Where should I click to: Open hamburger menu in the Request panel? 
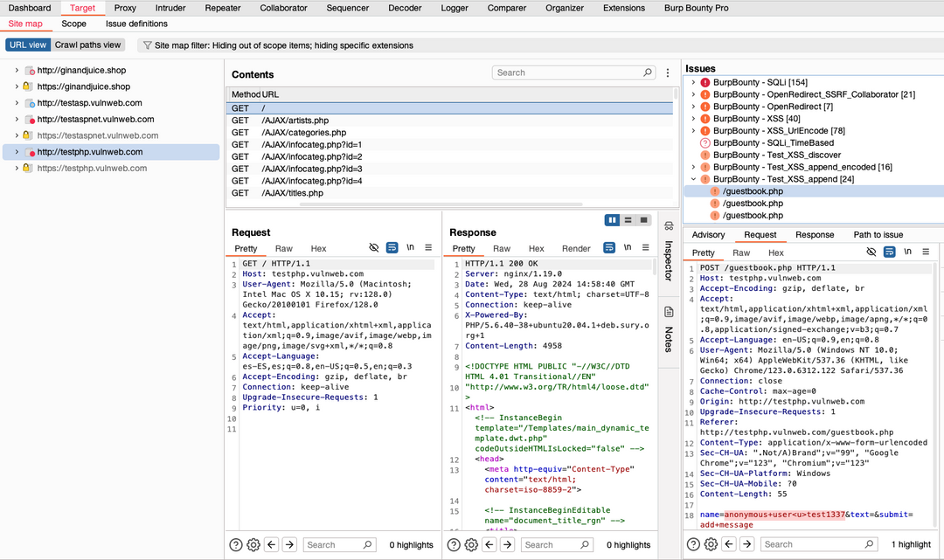(x=428, y=249)
